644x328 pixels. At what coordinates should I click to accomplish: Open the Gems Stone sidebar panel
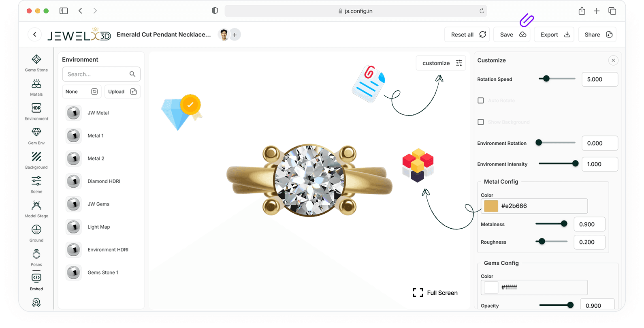tap(36, 63)
